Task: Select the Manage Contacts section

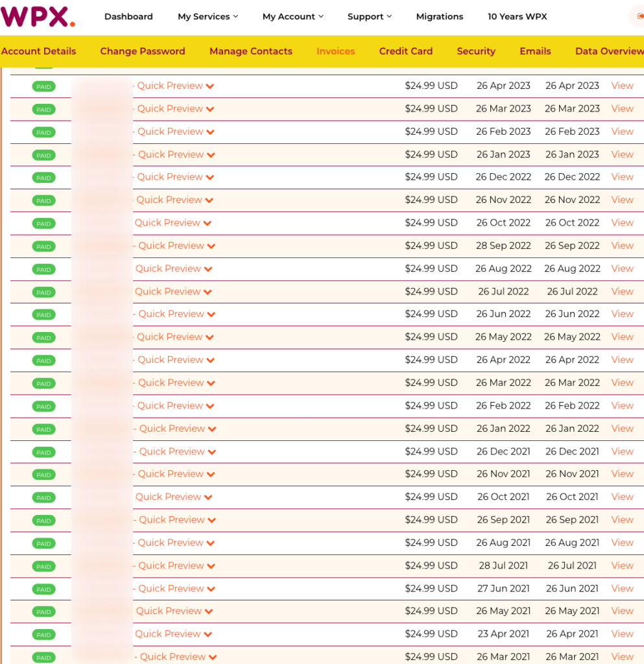Action: (x=250, y=51)
